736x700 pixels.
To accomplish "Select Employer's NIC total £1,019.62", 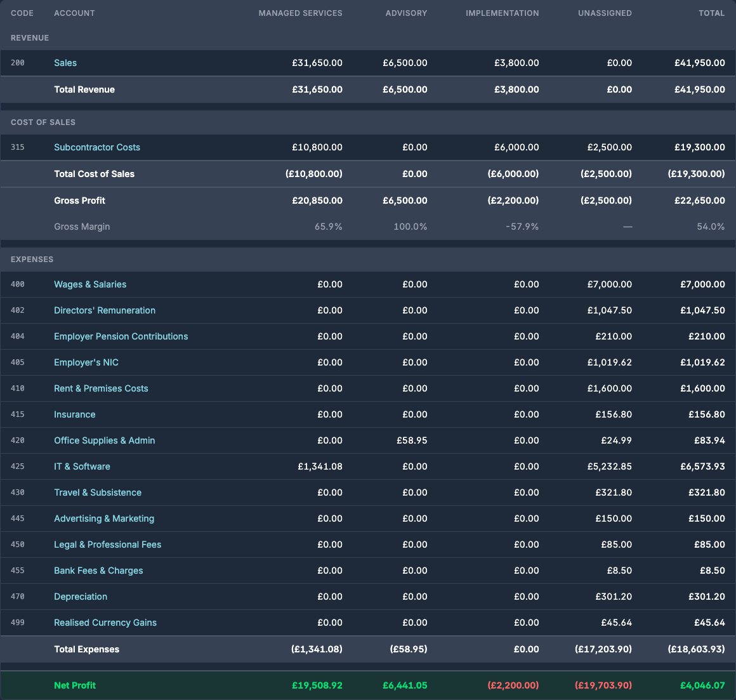I will pos(702,362).
